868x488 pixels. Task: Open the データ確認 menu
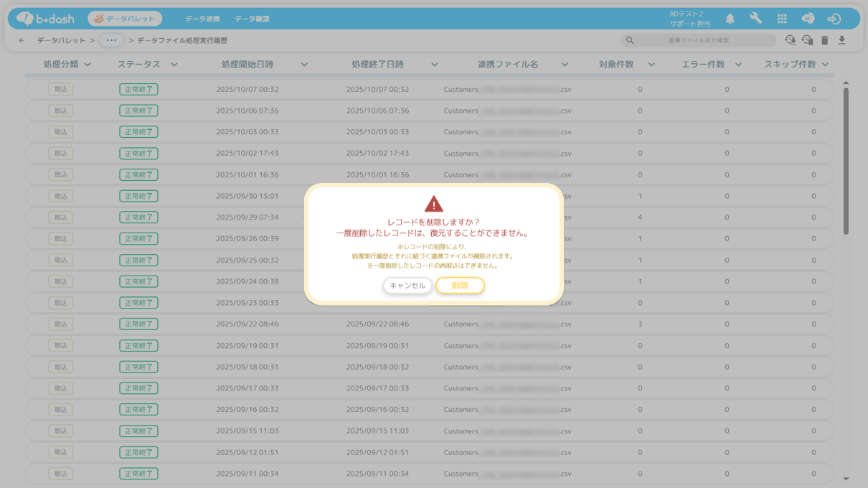(x=252, y=19)
